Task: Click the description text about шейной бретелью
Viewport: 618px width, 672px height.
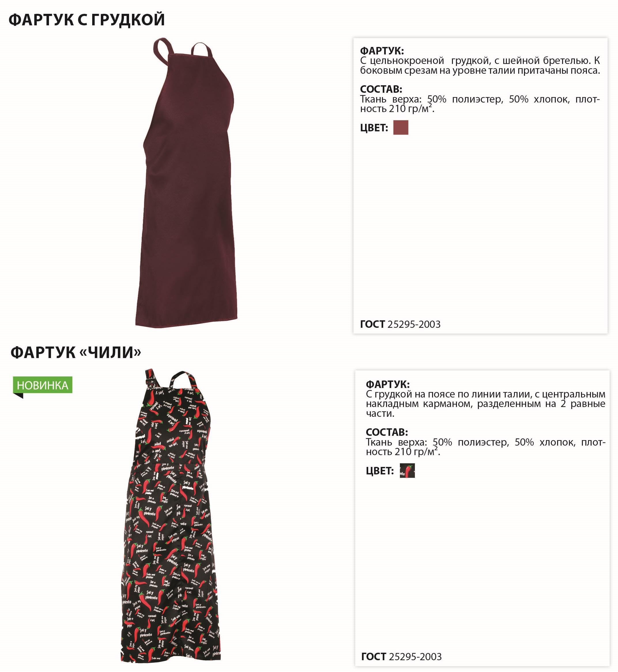Action: (x=480, y=65)
